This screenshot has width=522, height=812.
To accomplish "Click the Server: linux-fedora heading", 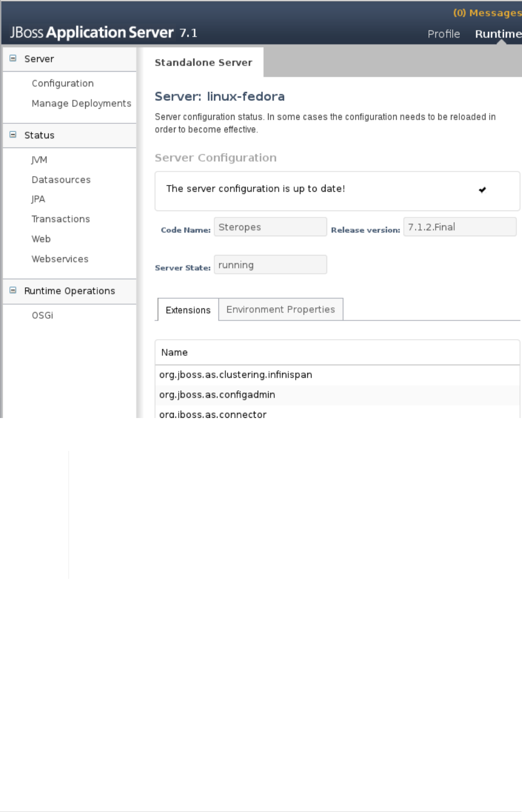I will pos(219,96).
